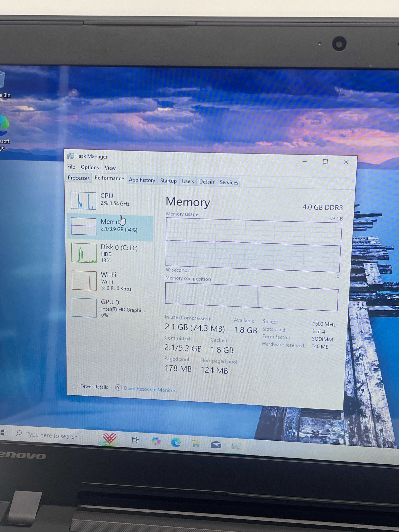Select the Wi-Fi network graph thumbnail
The width and height of the screenshot is (399, 532).
(84, 280)
